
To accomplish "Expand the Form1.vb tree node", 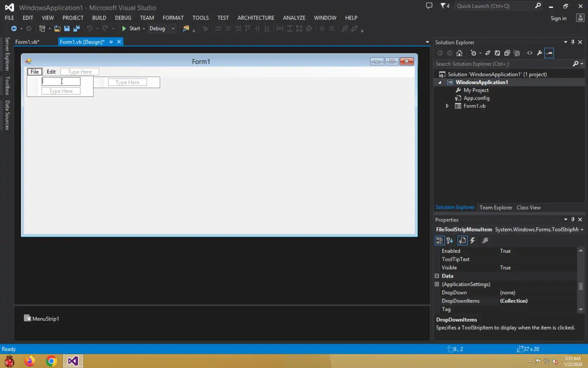I will (447, 106).
